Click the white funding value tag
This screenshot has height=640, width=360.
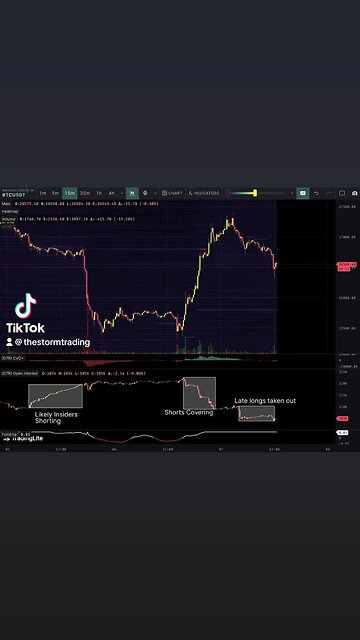pyautogui.click(x=342, y=433)
